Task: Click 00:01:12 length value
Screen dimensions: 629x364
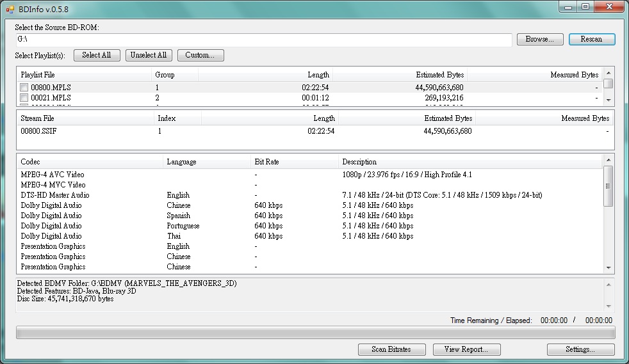Action: click(x=315, y=98)
